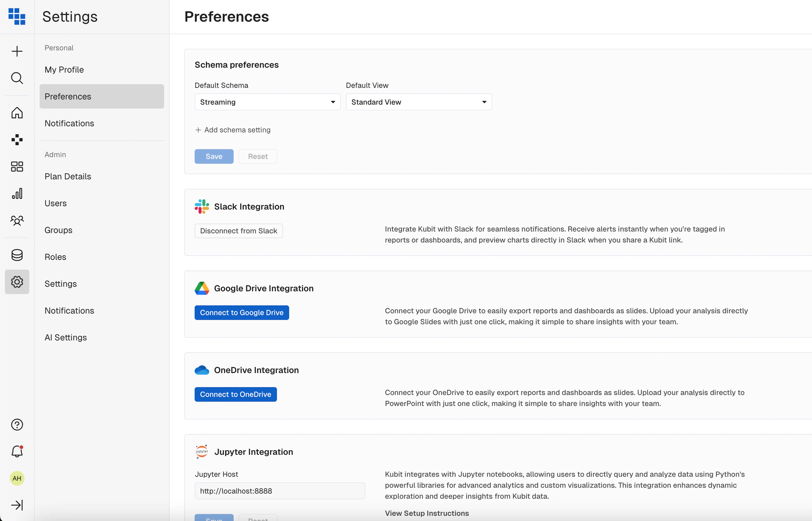
Task: Click the Jupyter Host input field
Action: point(279,491)
